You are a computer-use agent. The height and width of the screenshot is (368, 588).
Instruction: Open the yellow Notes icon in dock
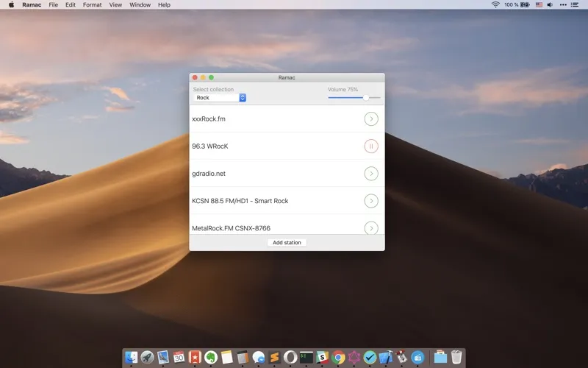[x=227, y=357]
